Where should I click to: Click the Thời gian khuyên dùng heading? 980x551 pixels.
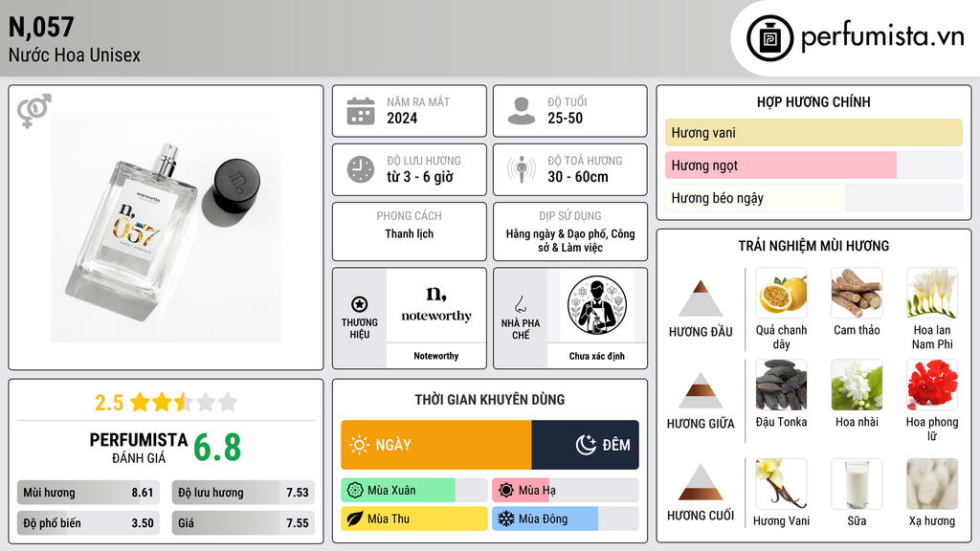[x=490, y=399]
